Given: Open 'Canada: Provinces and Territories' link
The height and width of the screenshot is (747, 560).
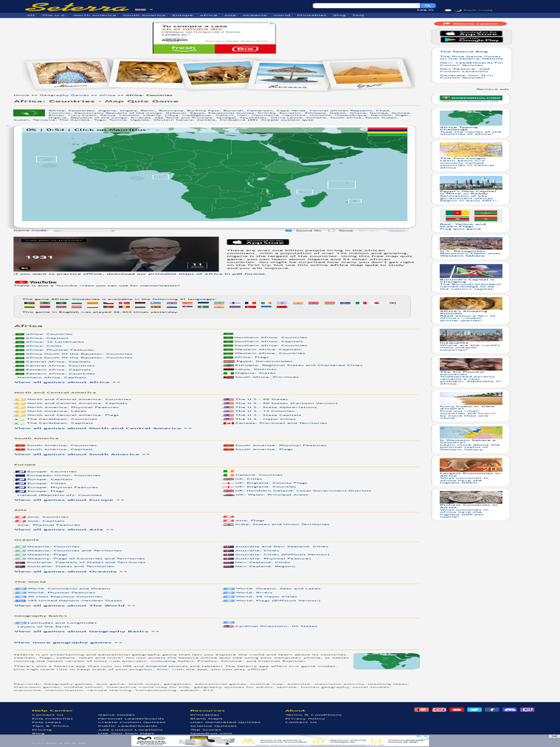Looking at the screenshot, I should (x=281, y=423).
